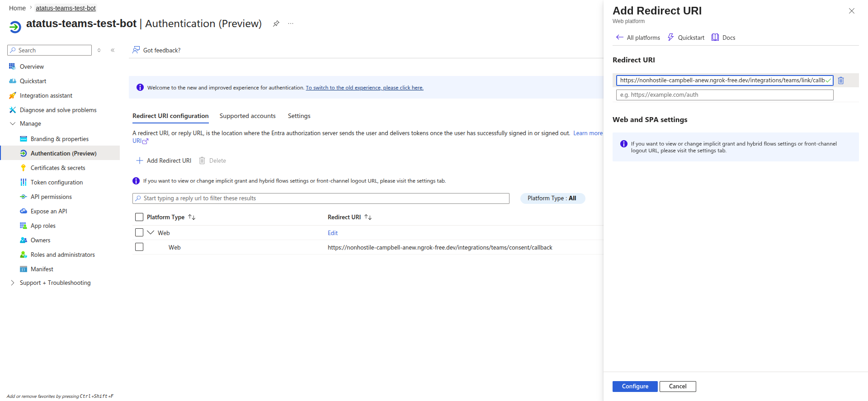Click the Web and SPA settings heading
Screen dimensions: 868x401
pyautogui.click(x=650, y=119)
